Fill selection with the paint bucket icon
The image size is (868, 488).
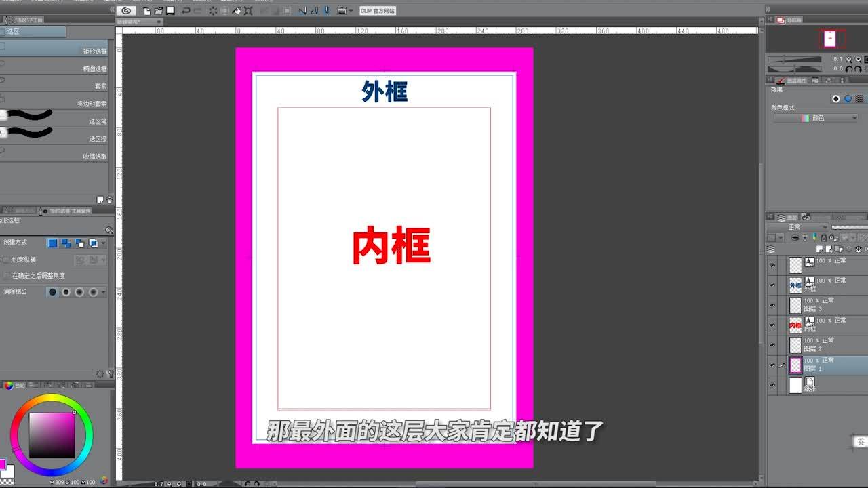[237, 11]
